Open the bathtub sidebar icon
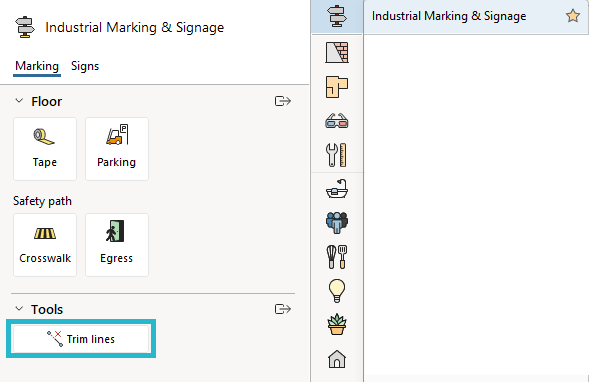The image size is (589, 382). pyautogui.click(x=337, y=189)
